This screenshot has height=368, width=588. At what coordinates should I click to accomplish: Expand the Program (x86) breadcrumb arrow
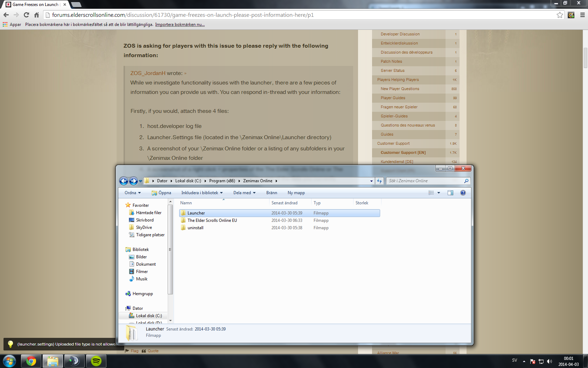click(x=239, y=181)
